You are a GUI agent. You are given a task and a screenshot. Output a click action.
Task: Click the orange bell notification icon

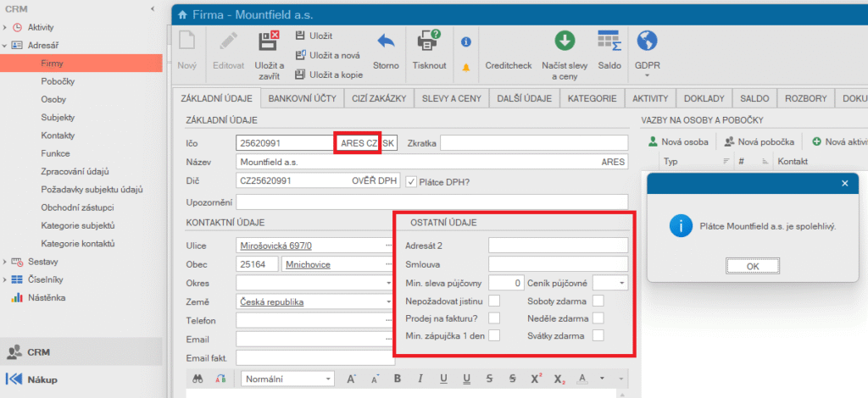466,68
